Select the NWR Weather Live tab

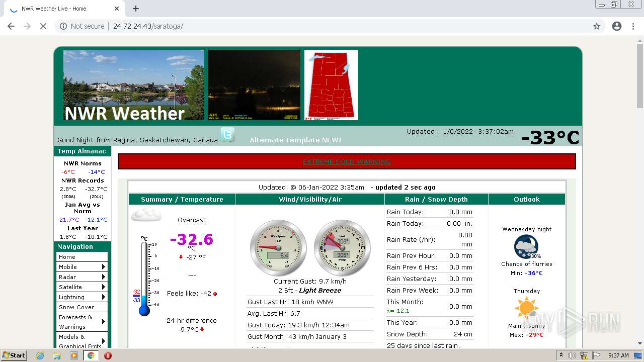(64, 9)
